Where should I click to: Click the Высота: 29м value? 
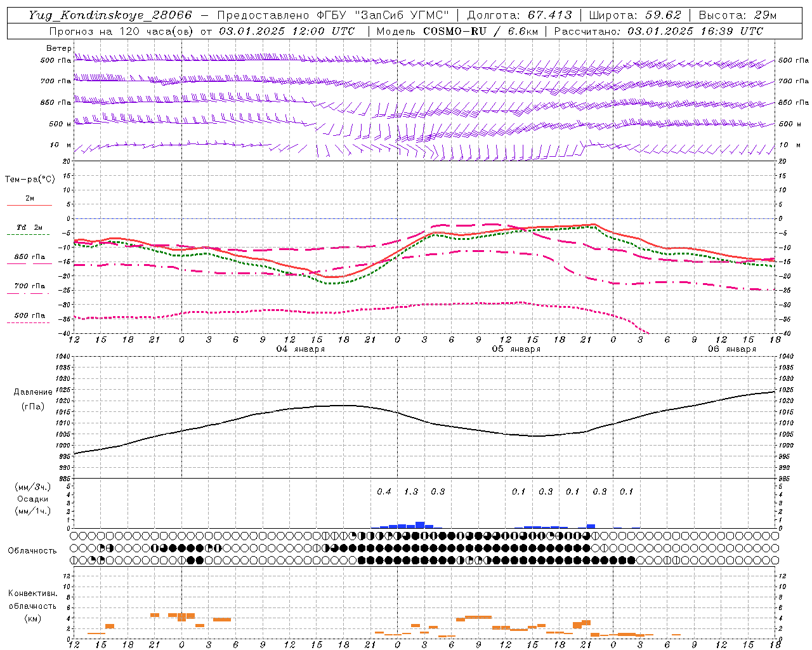(x=737, y=15)
